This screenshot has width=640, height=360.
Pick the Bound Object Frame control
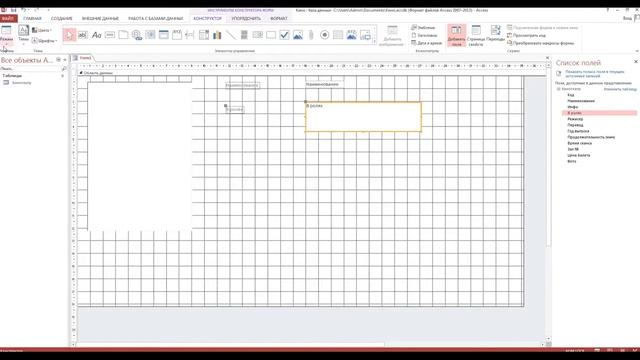(351, 35)
